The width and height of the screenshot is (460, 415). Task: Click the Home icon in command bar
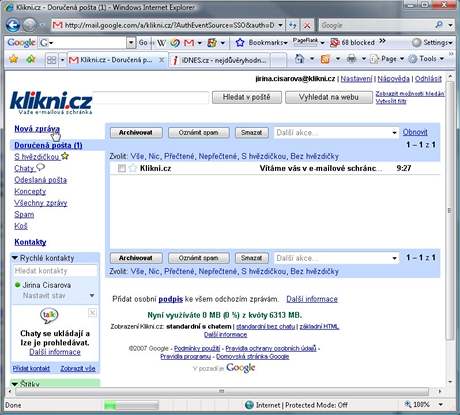pyautogui.click(x=300, y=59)
